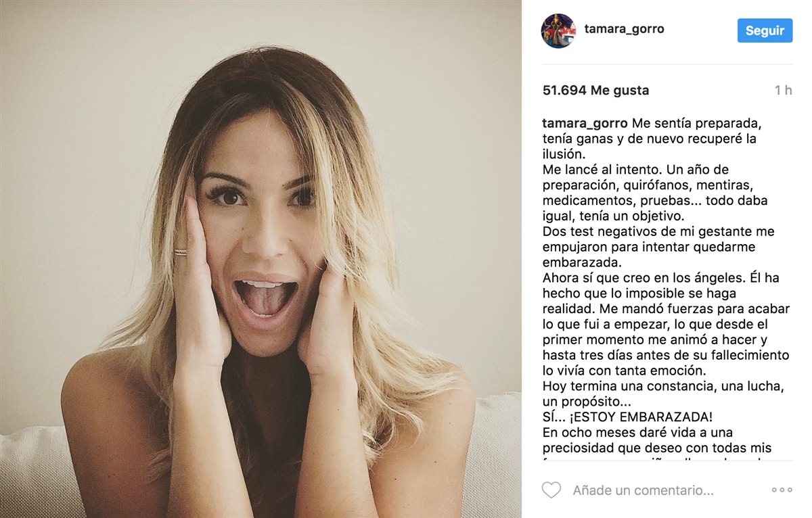This screenshot has width=812, height=518.
Task: Focus the Añade un comentario field
Action: click(643, 490)
